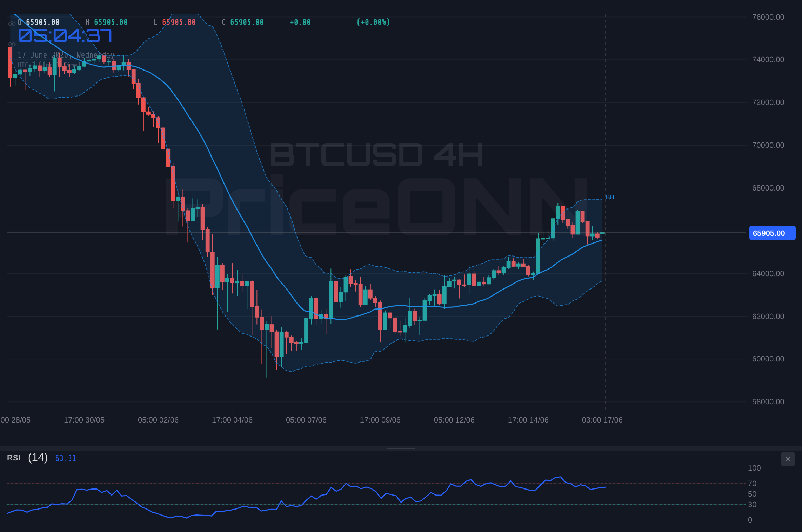Screen dimensions: 802x532
Task: Click the RSI scale label 100
Action: [754, 468]
